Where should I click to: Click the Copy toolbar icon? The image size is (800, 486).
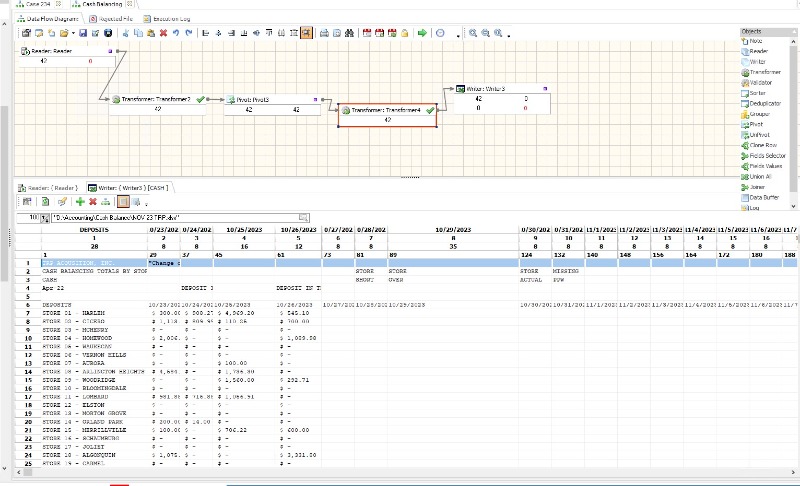(138, 33)
